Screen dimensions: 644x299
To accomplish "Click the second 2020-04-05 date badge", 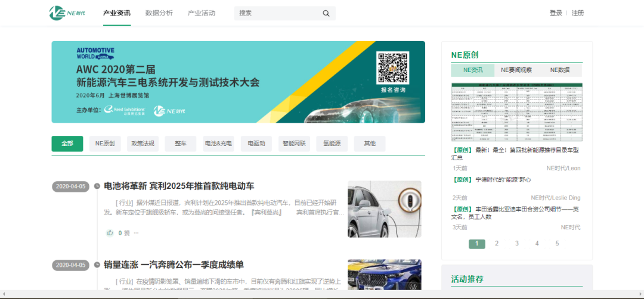I will tap(70, 265).
